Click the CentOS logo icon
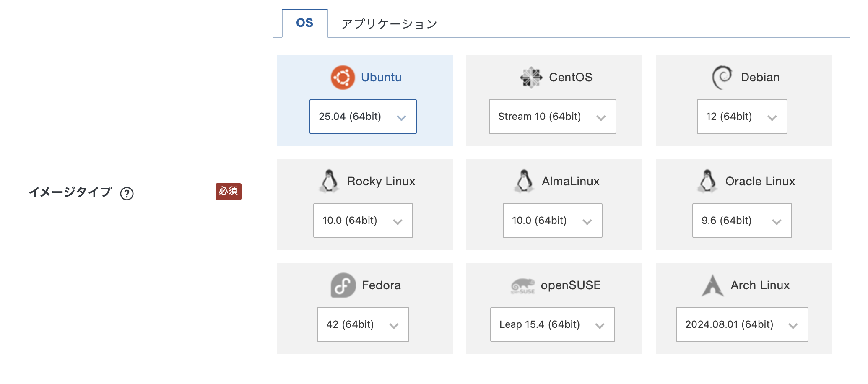Image resolution: width=868 pixels, height=384 pixels. [531, 78]
